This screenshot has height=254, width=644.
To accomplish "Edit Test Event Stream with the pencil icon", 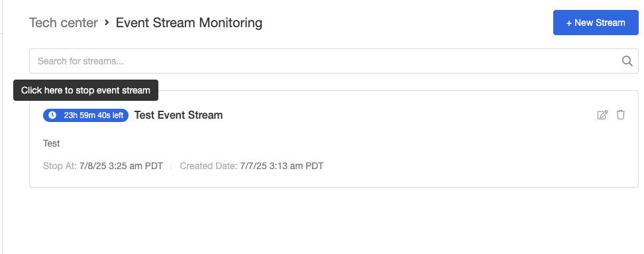I will (602, 115).
